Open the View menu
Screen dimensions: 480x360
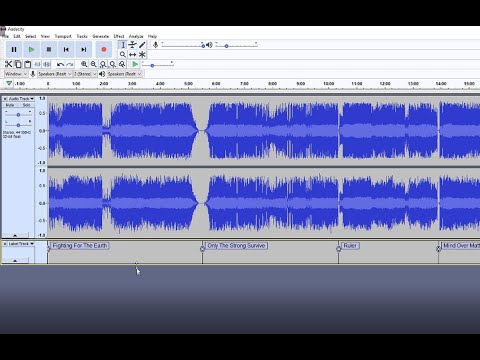[45, 36]
